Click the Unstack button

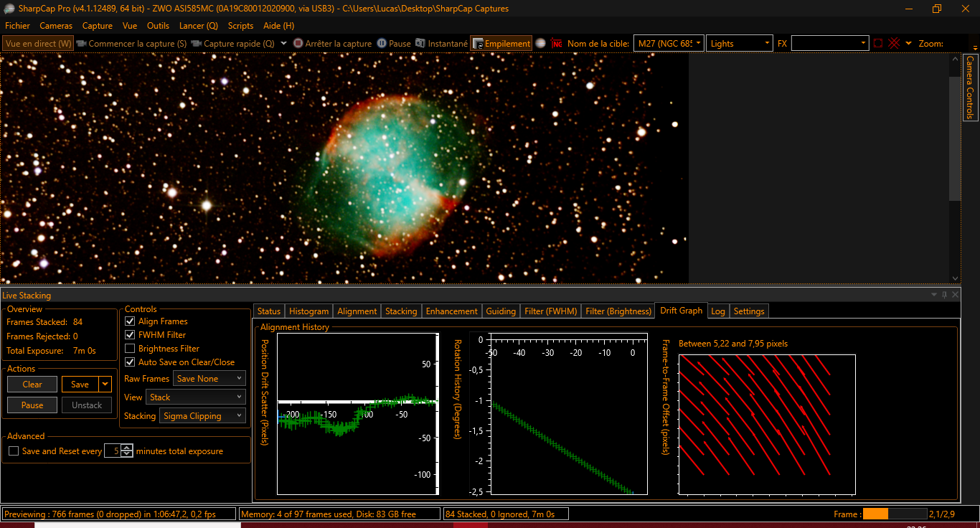click(87, 405)
